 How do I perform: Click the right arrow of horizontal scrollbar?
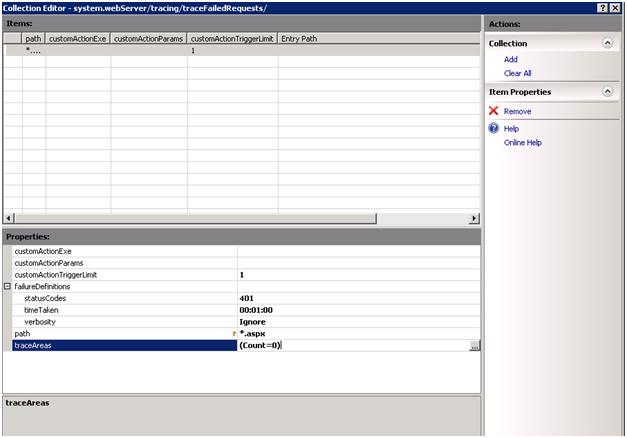coord(474,218)
